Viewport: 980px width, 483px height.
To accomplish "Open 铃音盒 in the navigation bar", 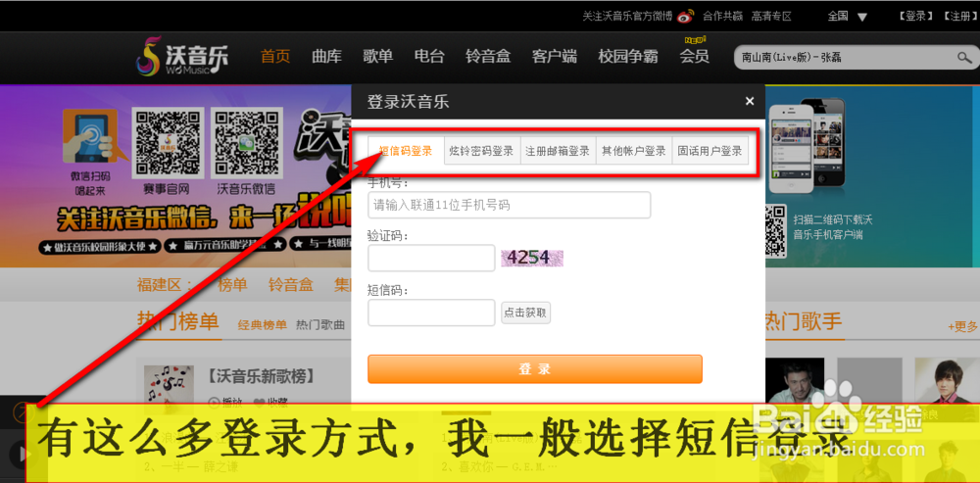I will (x=488, y=57).
